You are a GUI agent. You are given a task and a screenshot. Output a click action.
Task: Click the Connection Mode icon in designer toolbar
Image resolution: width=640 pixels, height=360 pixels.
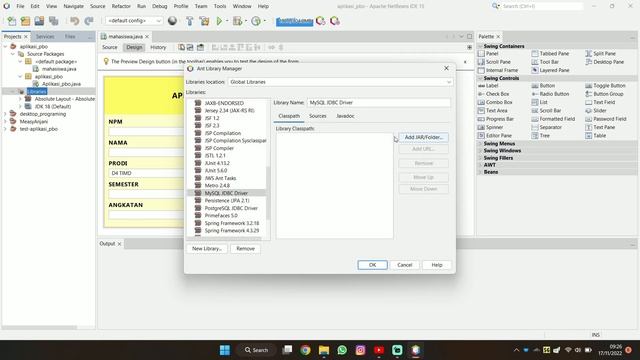190,47
